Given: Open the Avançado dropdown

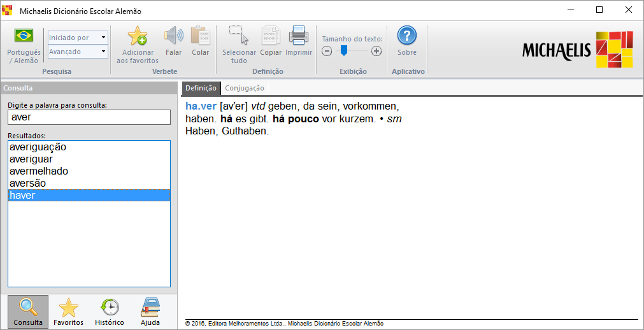Looking at the screenshot, I should point(78,52).
